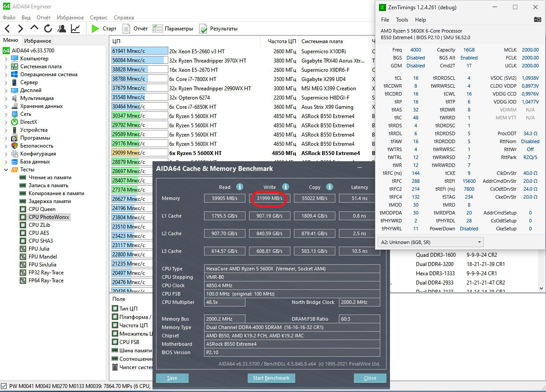Select the FPU SinJulia test
Image resolution: width=546 pixels, height=392 pixels.
pos(43,265)
